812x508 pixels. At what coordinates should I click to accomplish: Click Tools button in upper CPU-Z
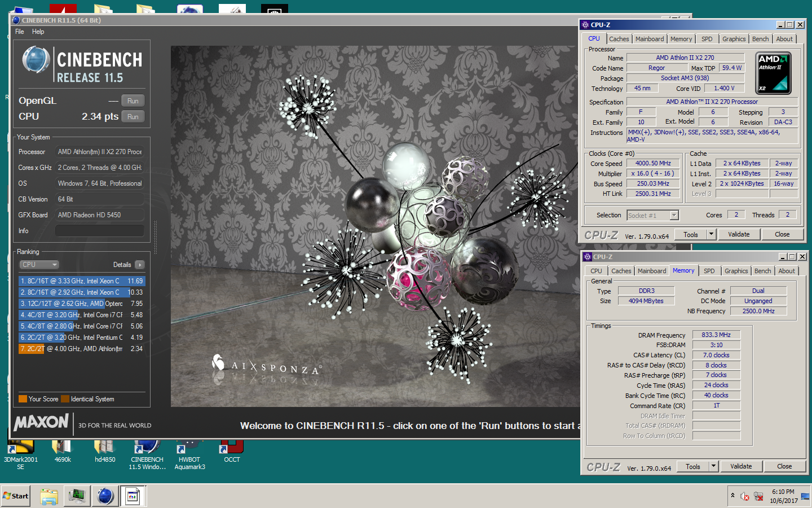[x=691, y=235]
